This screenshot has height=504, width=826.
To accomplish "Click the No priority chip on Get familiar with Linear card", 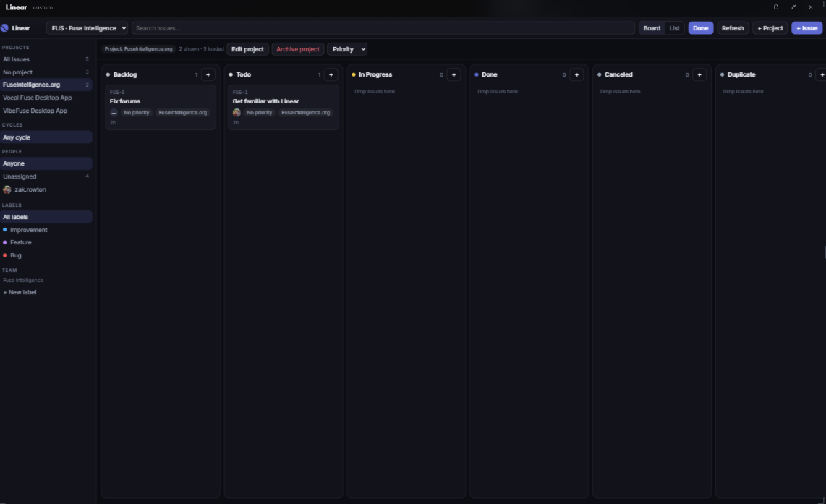I will click(259, 113).
